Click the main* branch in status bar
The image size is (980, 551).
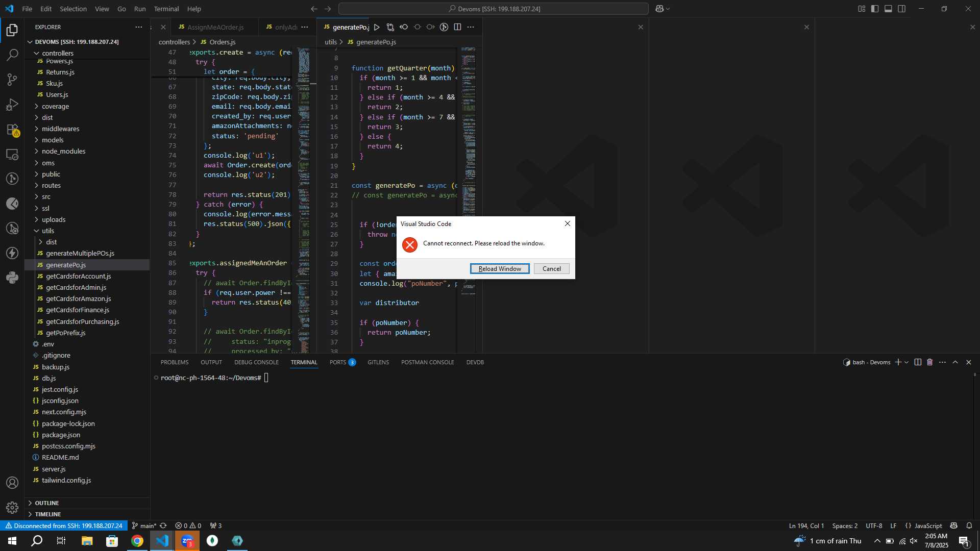click(x=144, y=525)
